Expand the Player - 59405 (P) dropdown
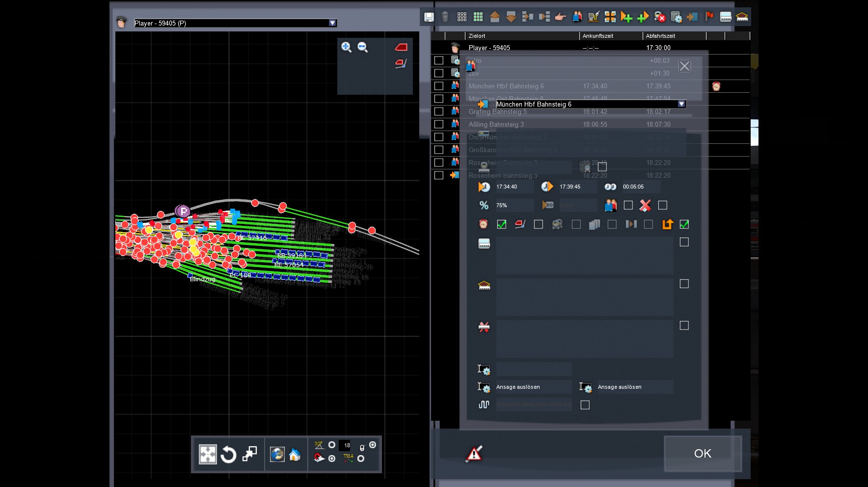868x487 pixels. pyautogui.click(x=332, y=23)
